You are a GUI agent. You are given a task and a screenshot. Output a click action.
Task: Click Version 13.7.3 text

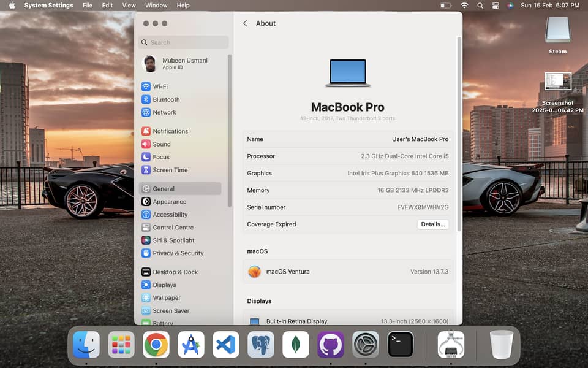tap(429, 272)
